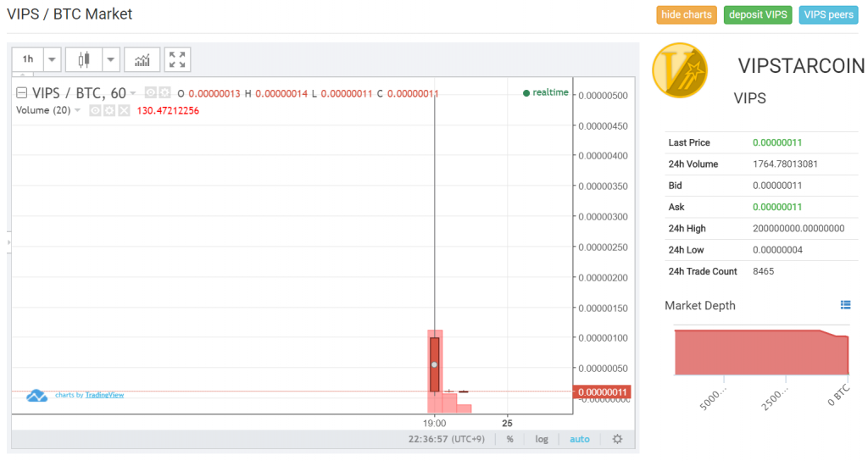
Task: Click the tall red candlestick on chart
Action: point(435,364)
